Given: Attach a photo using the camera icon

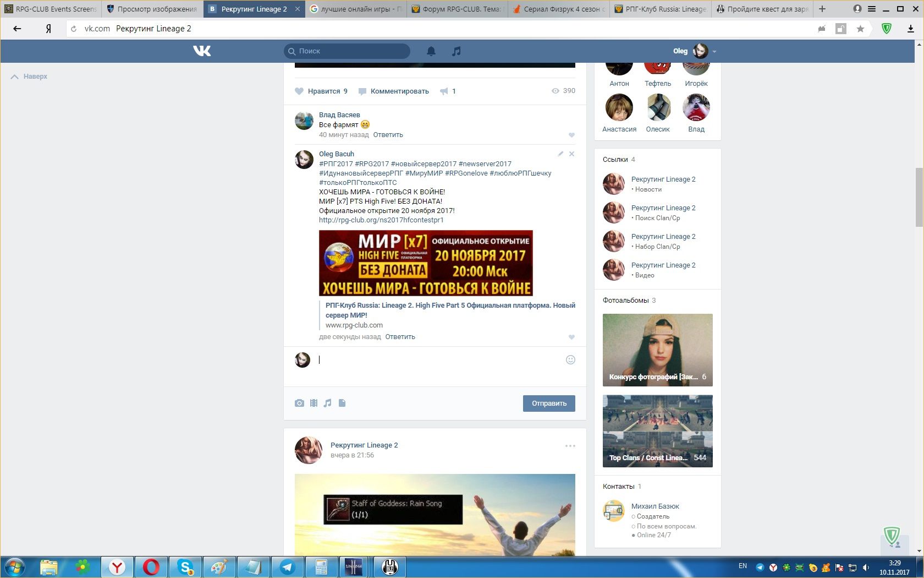Looking at the screenshot, I should [x=299, y=403].
